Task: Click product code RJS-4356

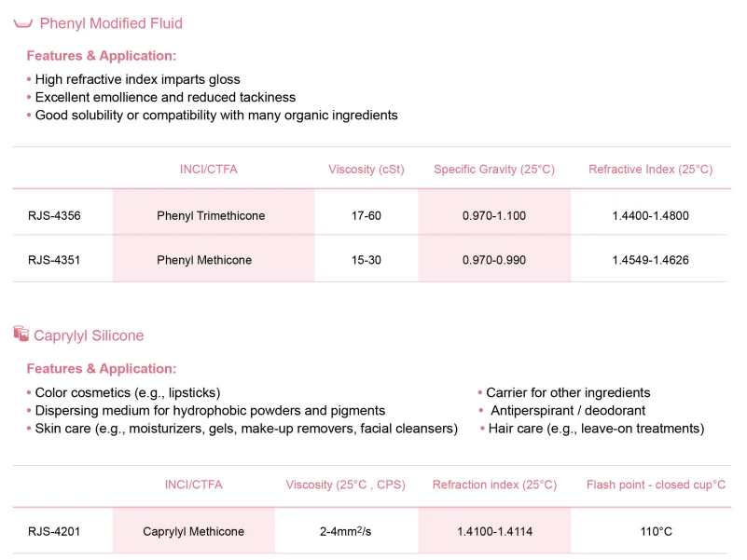Action: coord(54,216)
